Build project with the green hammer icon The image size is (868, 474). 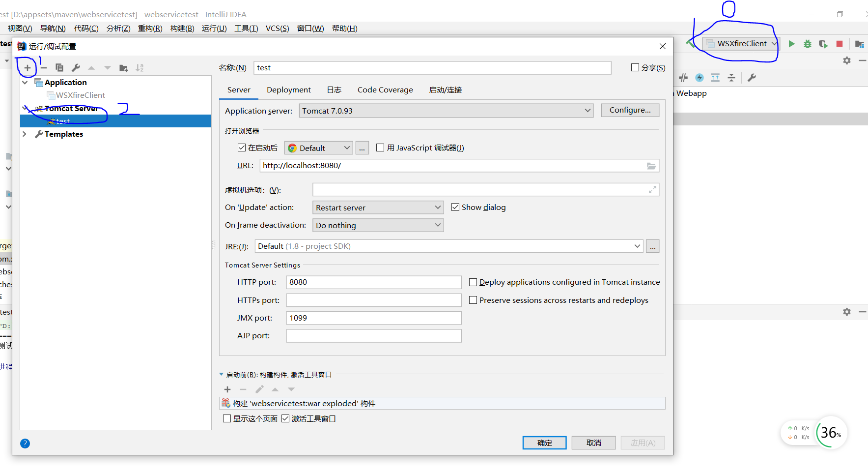[691, 44]
